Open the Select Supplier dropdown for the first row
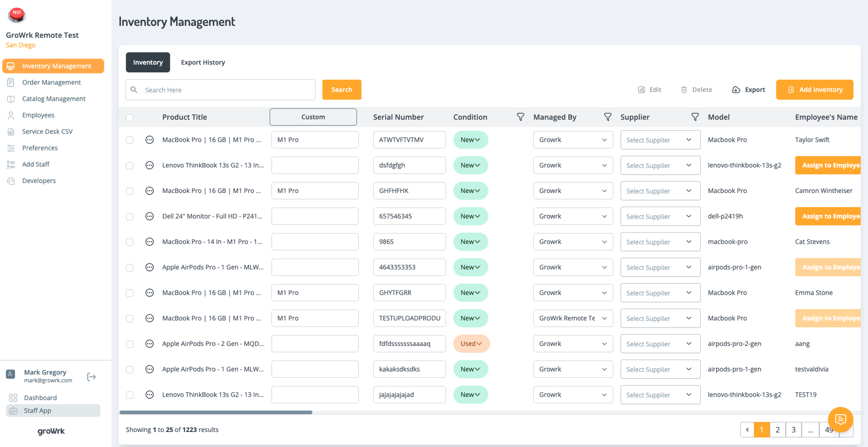This screenshot has width=868, height=447. pos(660,140)
